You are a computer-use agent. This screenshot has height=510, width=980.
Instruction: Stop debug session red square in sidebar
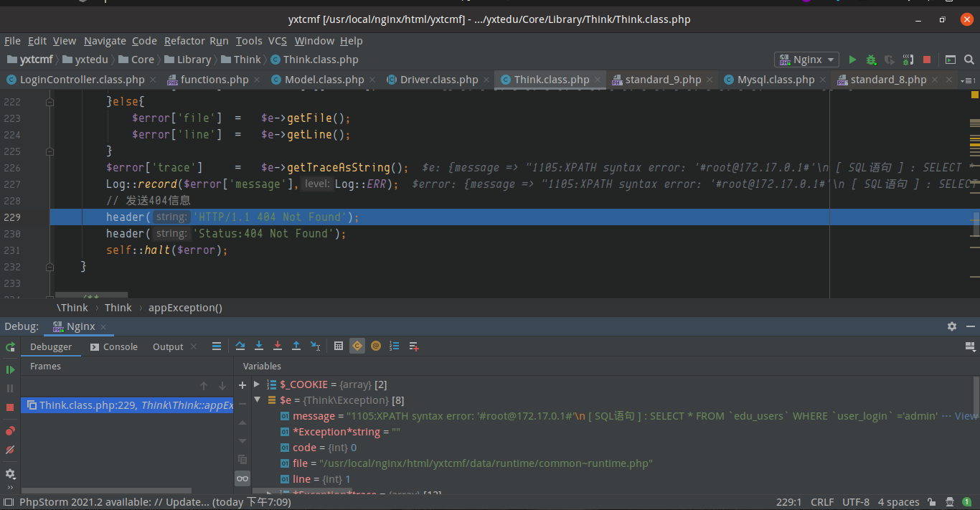pos(10,407)
